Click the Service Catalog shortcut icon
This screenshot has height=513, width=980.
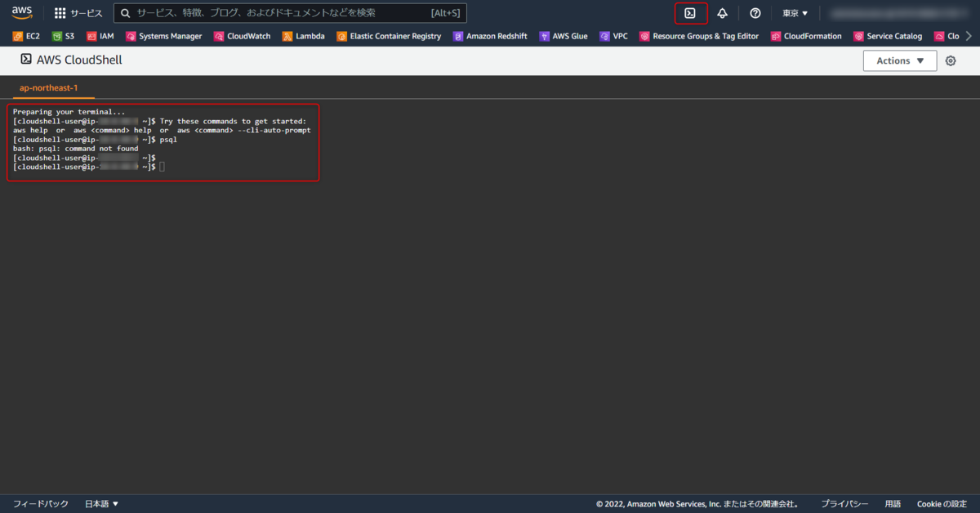click(858, 36)
